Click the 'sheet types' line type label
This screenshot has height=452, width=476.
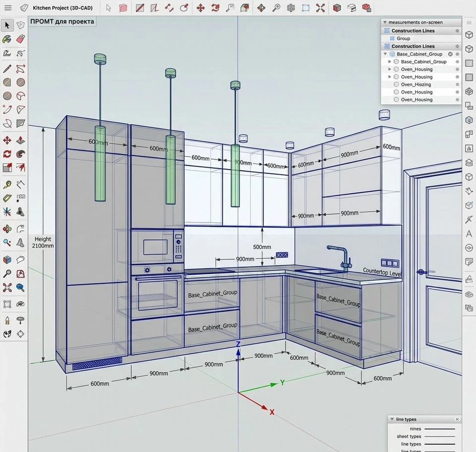409,437
